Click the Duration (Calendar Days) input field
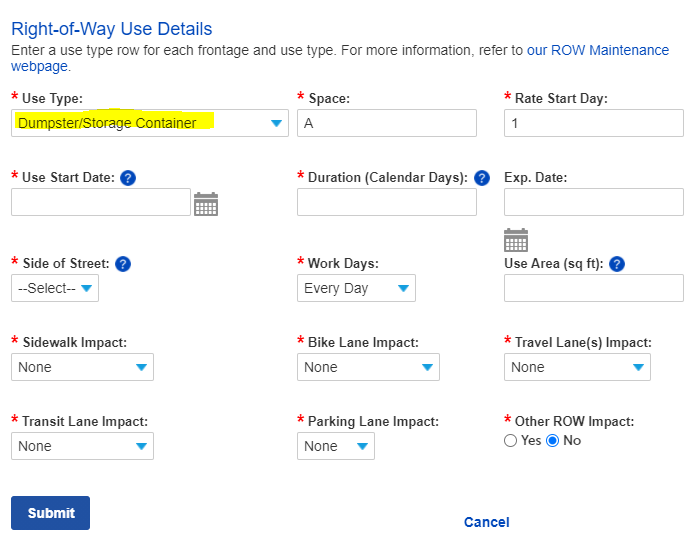693x542 pixels. pos(387,202)
